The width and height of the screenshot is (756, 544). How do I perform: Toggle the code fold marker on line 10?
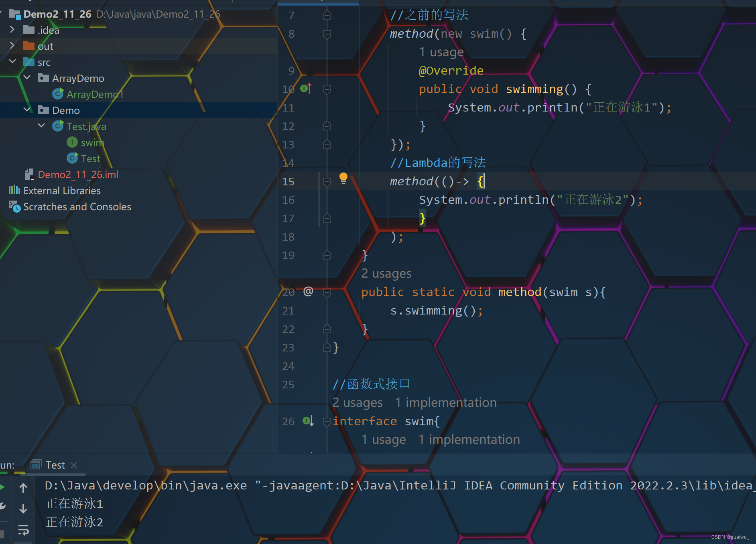tap(327, 89)
